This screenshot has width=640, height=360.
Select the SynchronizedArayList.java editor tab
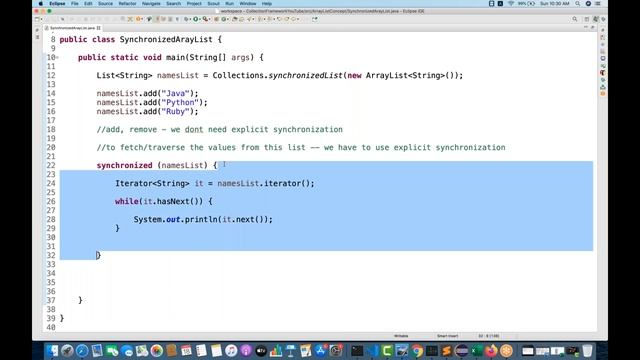[x=72, y=28]
